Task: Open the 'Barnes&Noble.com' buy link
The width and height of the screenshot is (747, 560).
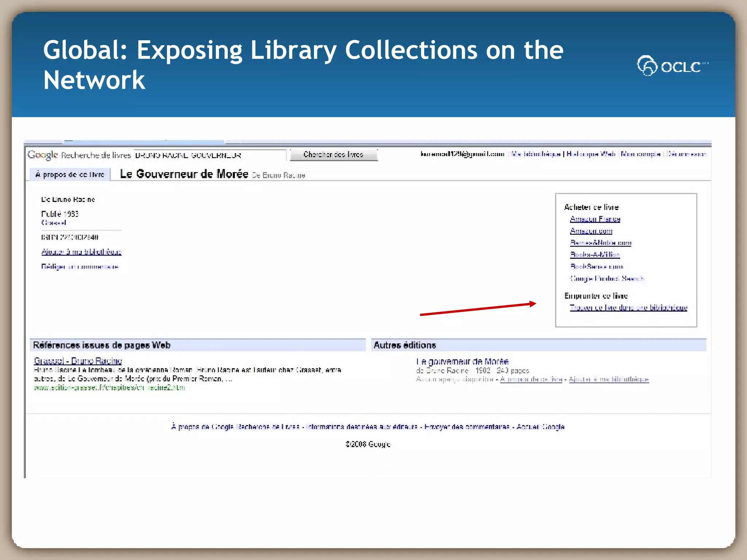Action: point(600,242)
